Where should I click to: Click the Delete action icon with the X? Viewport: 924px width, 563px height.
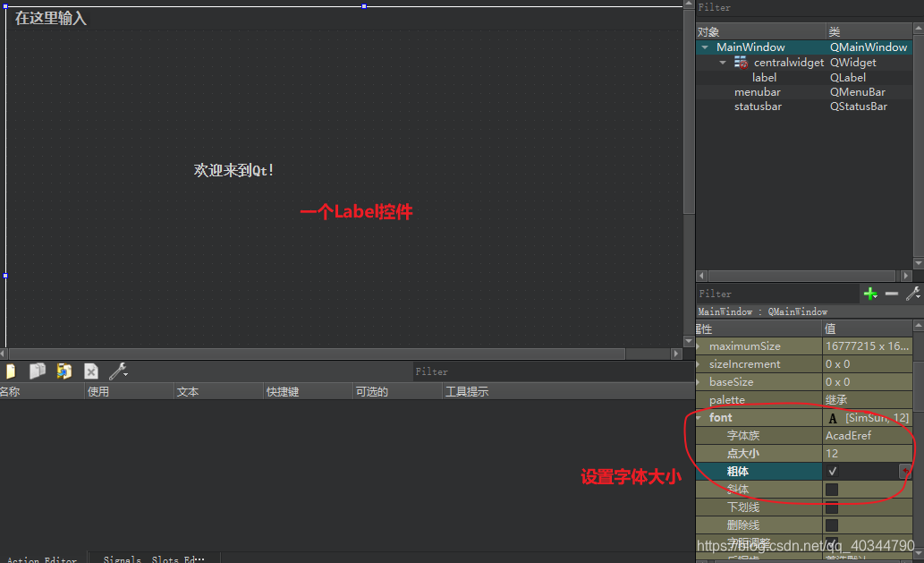point(90,371)
